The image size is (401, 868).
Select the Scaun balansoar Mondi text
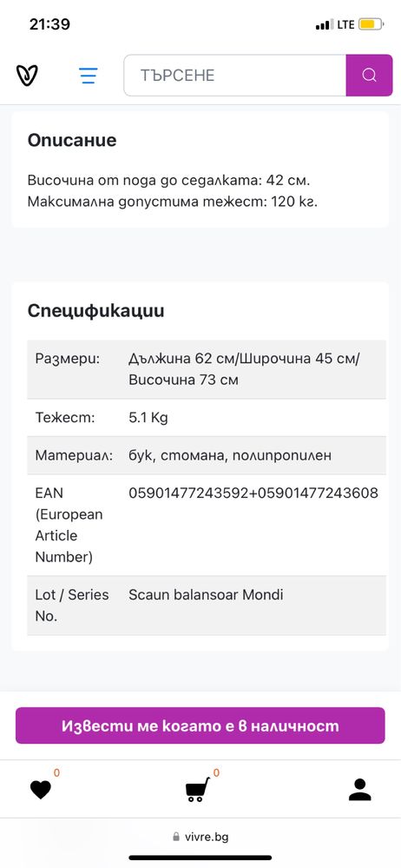tap(206, 595)
